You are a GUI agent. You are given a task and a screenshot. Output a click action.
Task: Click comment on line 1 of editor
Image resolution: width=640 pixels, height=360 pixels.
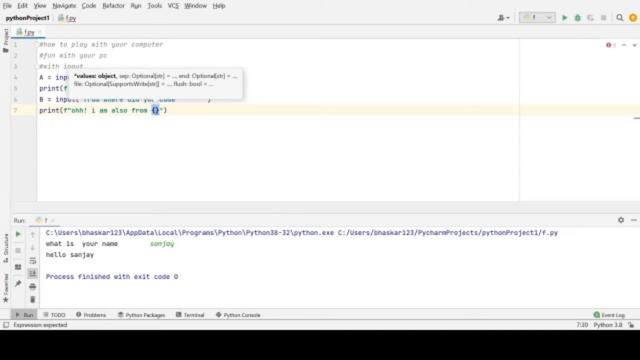click(x=101, y=44)
